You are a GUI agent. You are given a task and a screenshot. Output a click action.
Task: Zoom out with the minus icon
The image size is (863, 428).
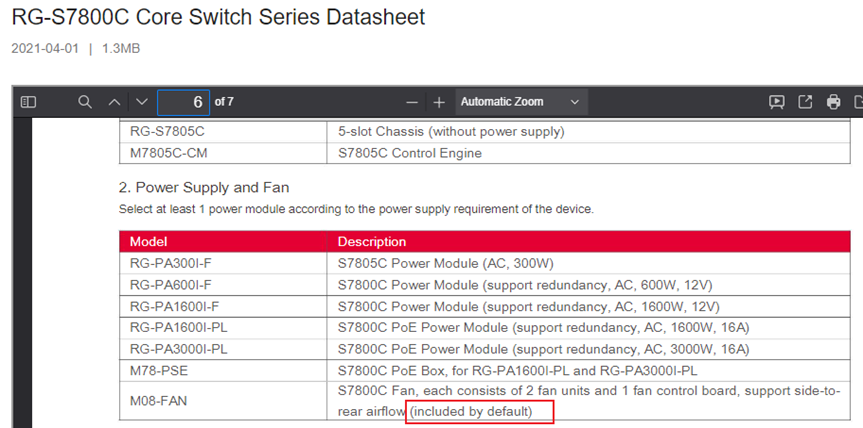412,102
